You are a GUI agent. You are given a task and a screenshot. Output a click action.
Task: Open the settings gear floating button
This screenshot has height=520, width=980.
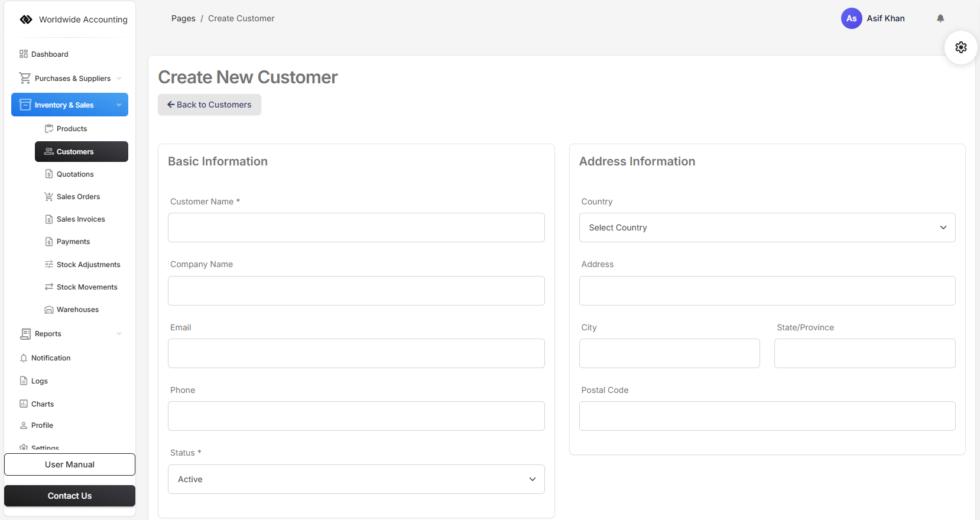click(961, 47)
